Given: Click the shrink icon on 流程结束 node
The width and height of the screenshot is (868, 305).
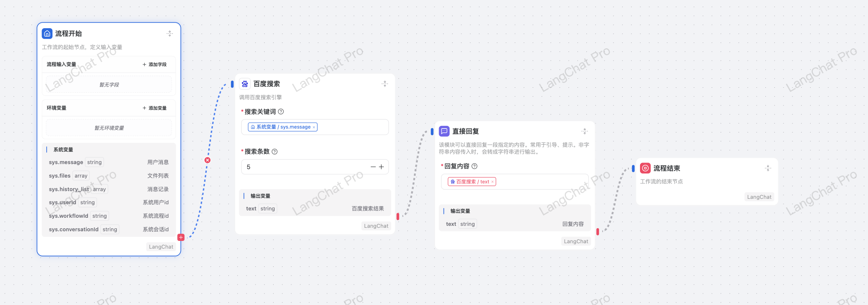Looking at the screenshot, I should (x=768, y=168).
